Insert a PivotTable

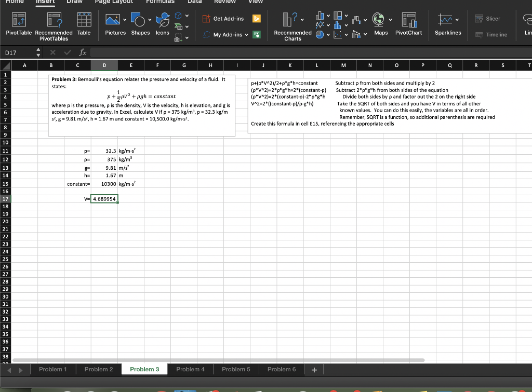point(18,24)
